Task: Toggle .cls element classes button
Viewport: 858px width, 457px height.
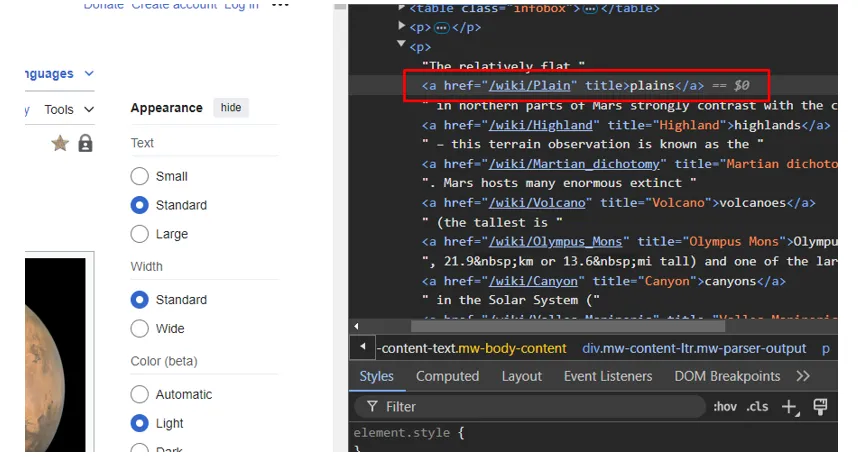Action: 757,407
